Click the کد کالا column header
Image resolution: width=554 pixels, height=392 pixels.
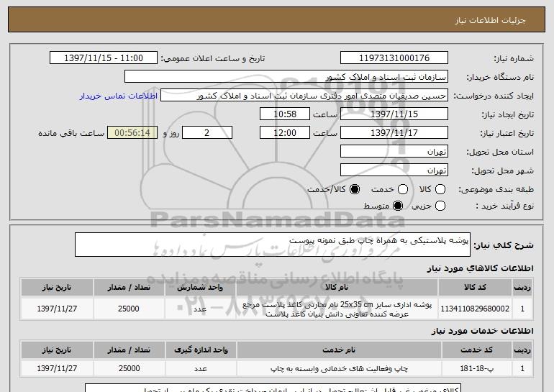click(475, 288)
